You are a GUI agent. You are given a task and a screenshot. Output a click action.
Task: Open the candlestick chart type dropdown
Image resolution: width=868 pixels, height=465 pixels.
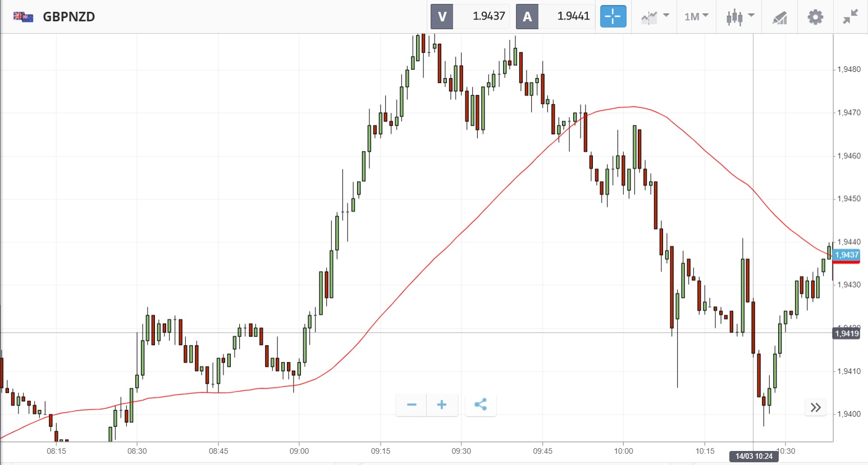(x=740, y=17)
